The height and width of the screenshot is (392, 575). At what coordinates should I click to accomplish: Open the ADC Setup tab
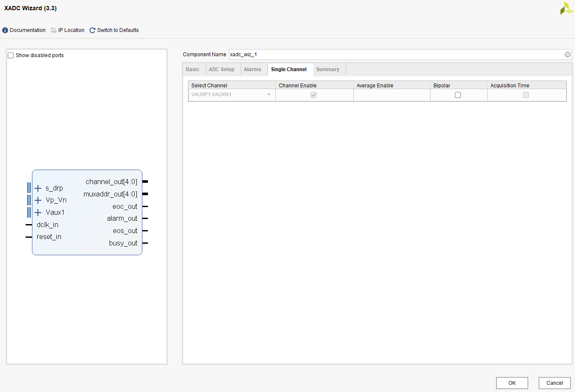pos(222,69)
